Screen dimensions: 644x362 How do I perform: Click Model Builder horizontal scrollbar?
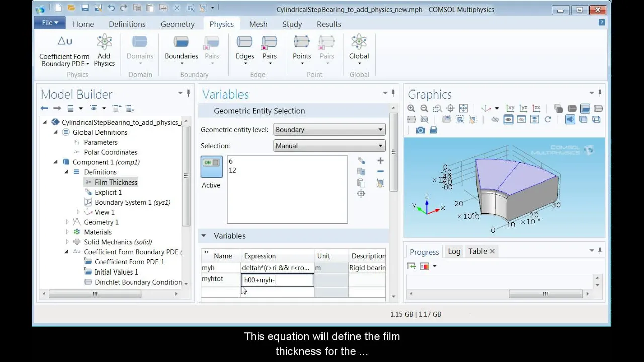point(95,294)
